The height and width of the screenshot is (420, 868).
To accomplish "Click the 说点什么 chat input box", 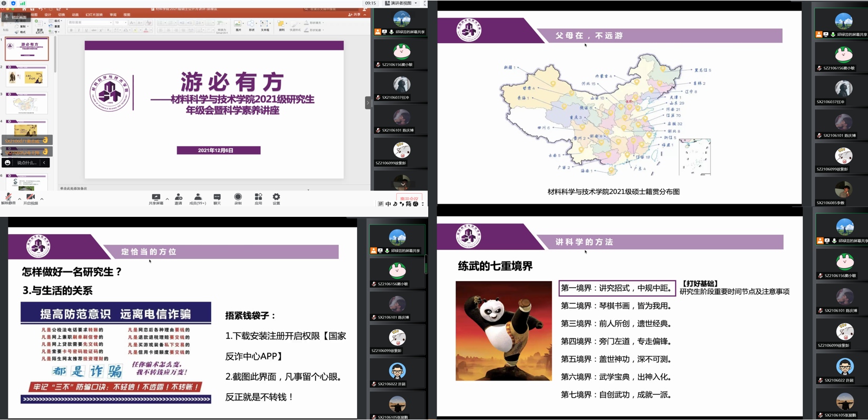I will (x=27, y=163).
